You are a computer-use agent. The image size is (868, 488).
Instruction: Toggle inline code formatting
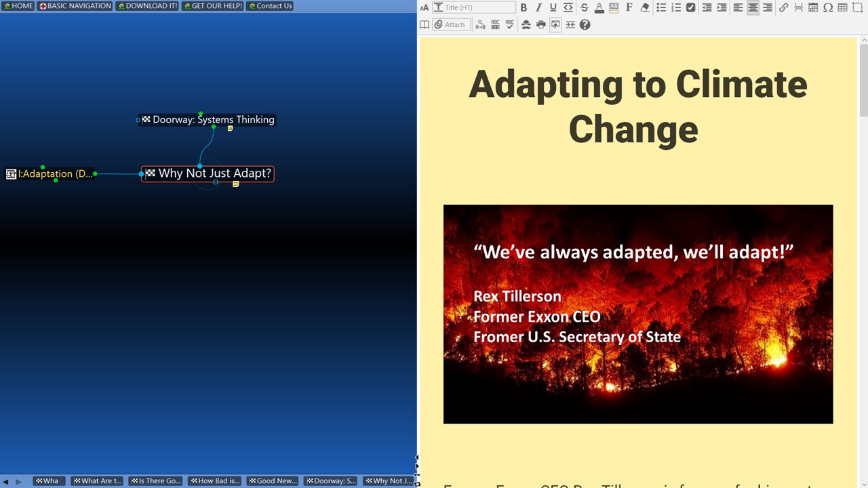pos(568,7)
